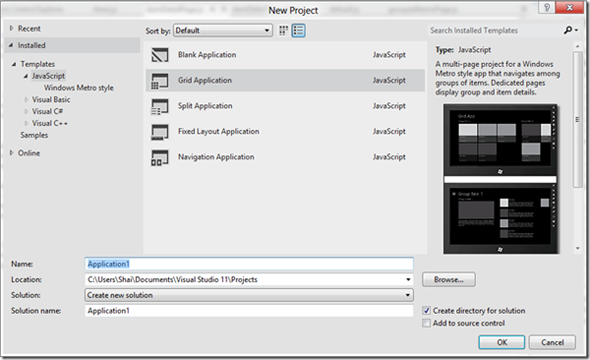Open the Samples tree item
The height and width of the screenshot is (360, 590).
pos(34,135)
